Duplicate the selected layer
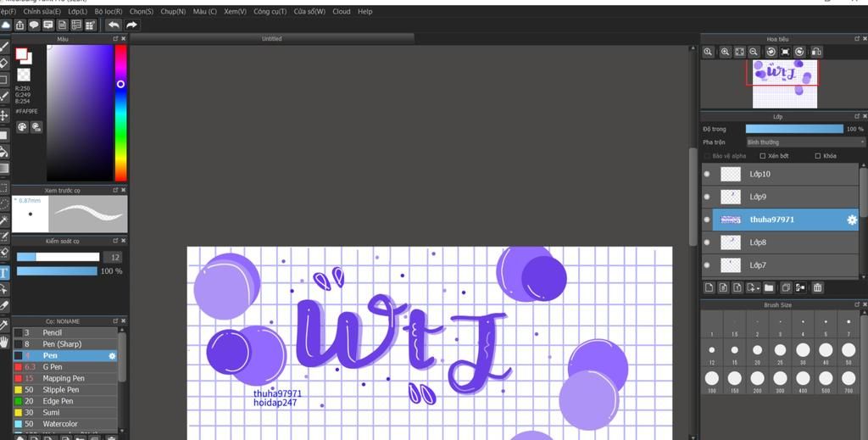Screen dimensions: 868x440 [x=786, y=287]
